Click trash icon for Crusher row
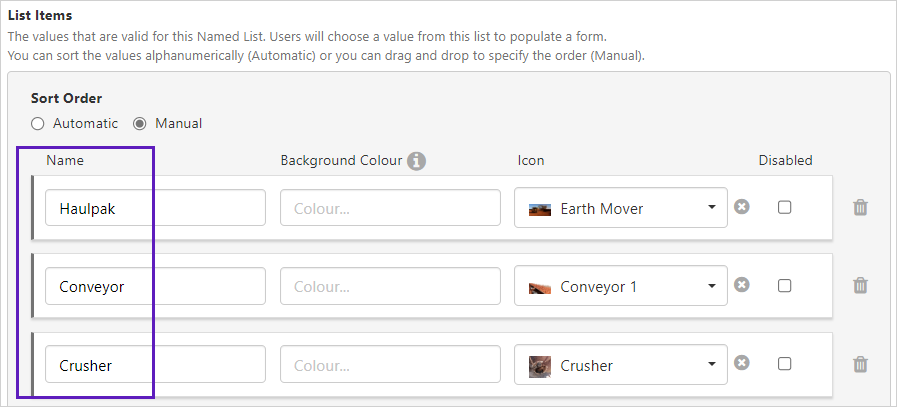 click(x=860, y=365)
